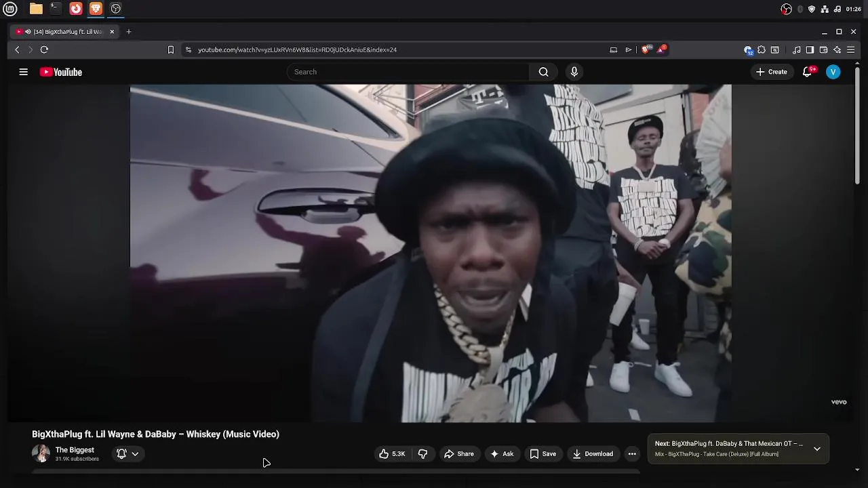The width and height of the screenshot is (868, 488).
Task: Open The Biggest channel avatar
Action: click(x=41, y=454)
